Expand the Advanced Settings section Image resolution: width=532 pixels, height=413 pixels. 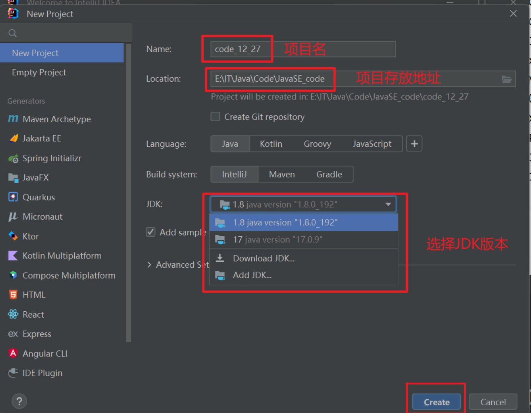pyautogui.click(x=149, y=265)
